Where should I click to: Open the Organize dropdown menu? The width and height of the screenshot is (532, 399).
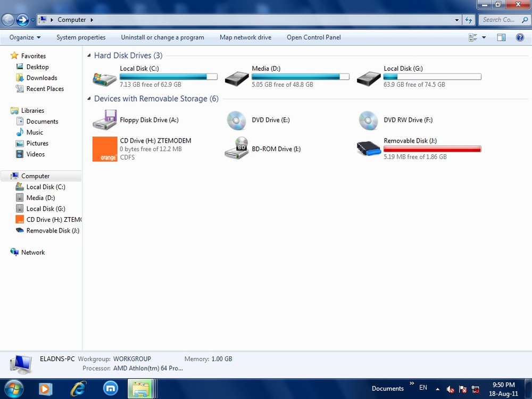point(25,37)
